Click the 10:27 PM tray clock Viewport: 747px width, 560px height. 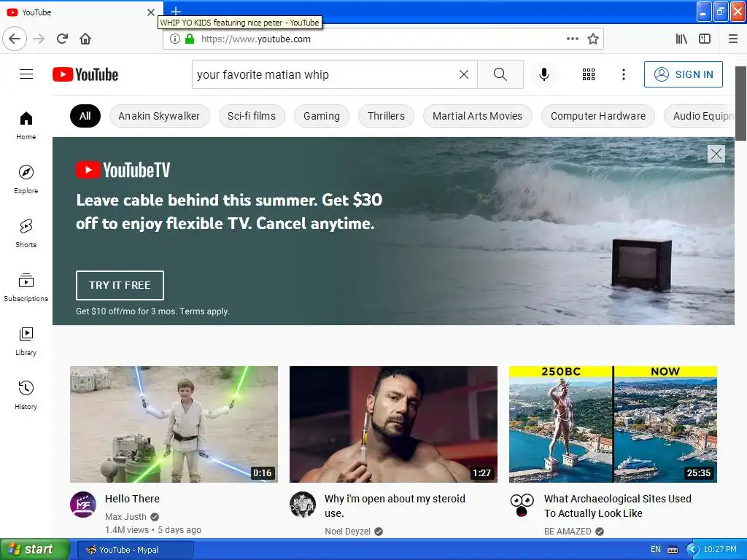pyautogui.click(x=720, y=550)
